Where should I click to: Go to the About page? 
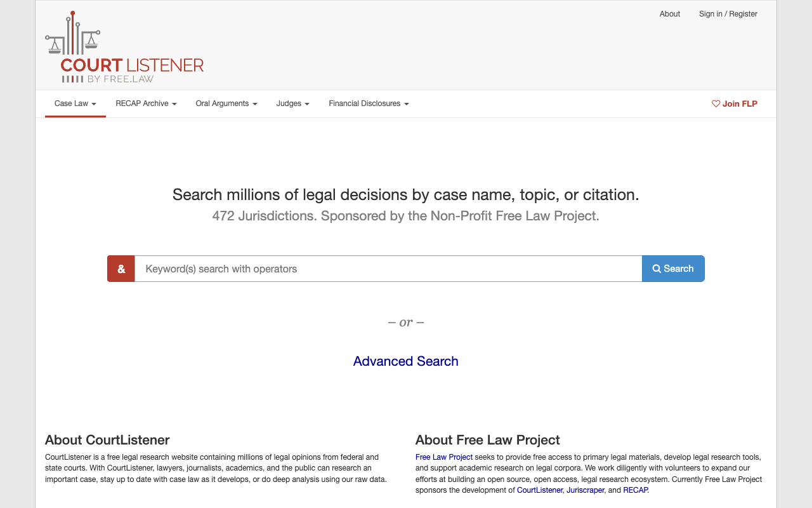(670, 14)
